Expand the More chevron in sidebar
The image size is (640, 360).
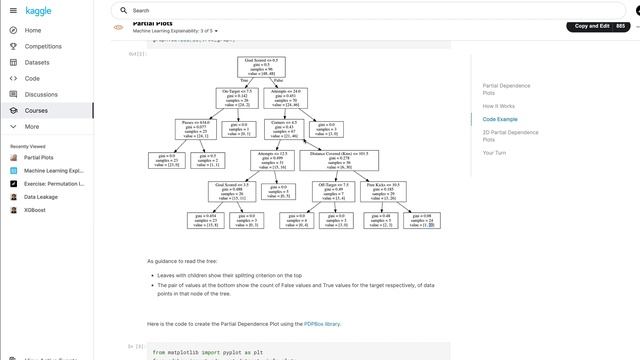coord(13,127)
